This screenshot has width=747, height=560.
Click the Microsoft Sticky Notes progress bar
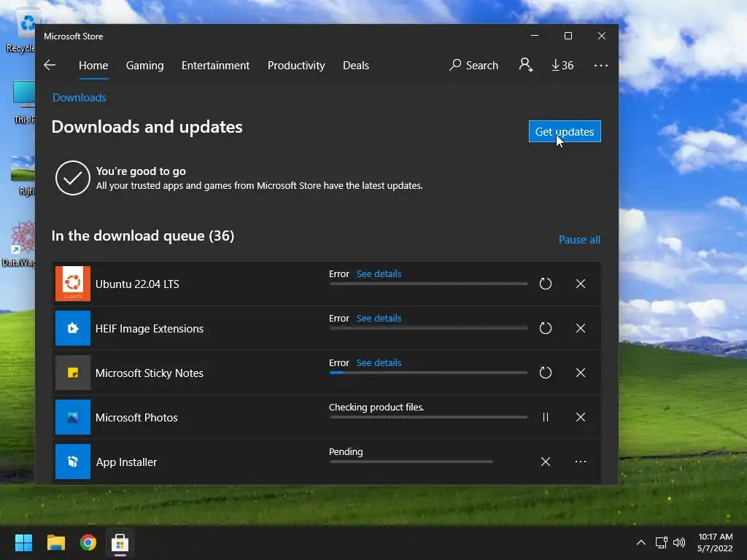click(x=428, y=373)
